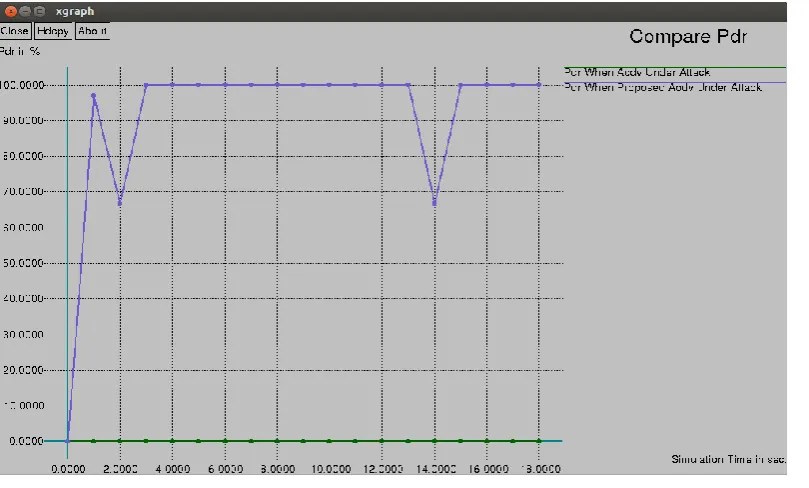Click the red window close icon
809x488 pixels.
[x=11, y=11]
